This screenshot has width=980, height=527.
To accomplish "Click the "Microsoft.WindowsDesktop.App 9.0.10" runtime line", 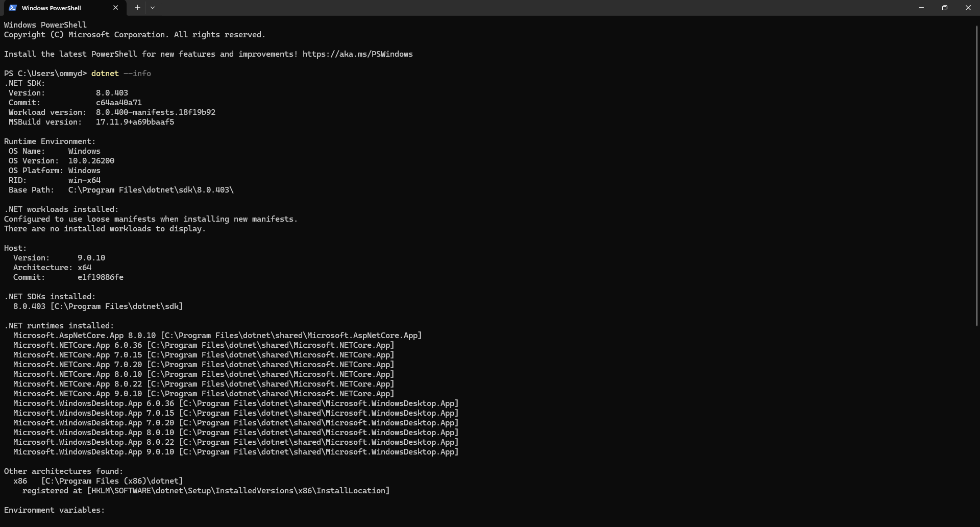I will coord(236,452).
